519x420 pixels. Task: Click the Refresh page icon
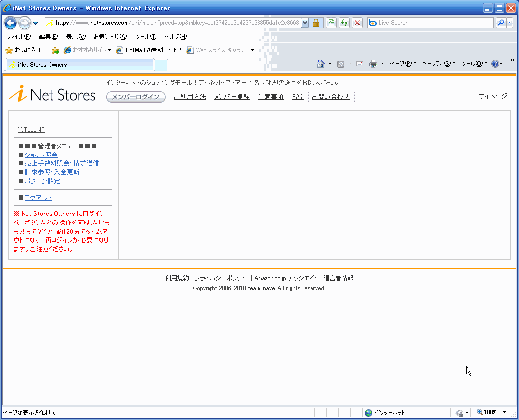344,23
